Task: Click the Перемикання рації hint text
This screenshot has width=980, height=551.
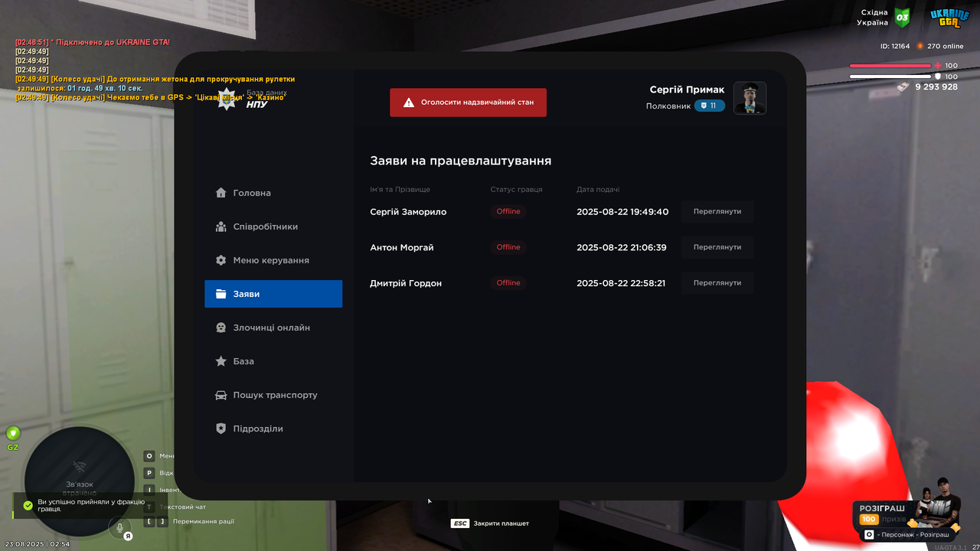Action: [204, 521]
